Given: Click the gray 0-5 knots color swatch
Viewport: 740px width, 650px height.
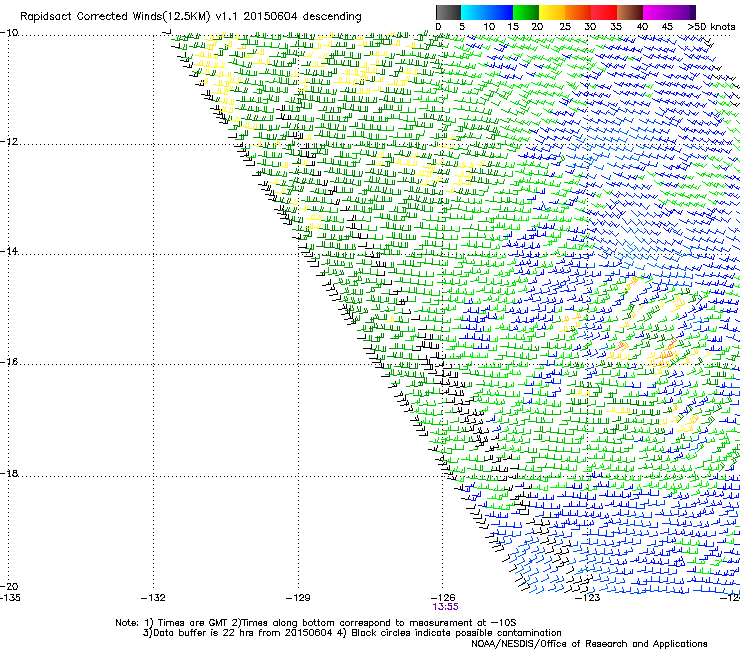Looking at the screenshot, I should pos(448,12).
